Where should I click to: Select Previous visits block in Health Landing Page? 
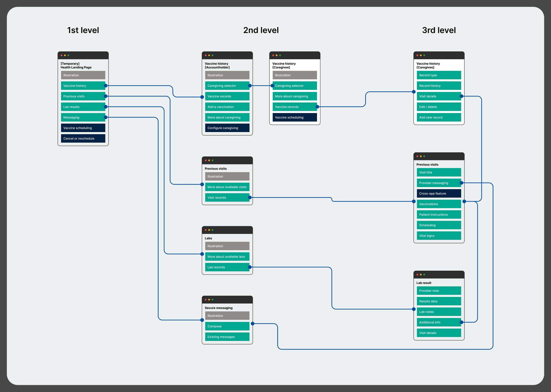pos(83,96)
